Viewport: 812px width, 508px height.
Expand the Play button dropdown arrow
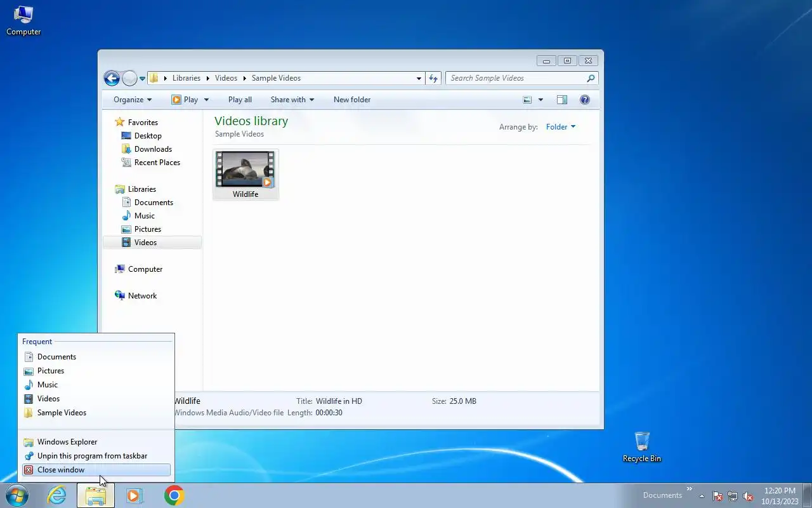pos(206,100)
